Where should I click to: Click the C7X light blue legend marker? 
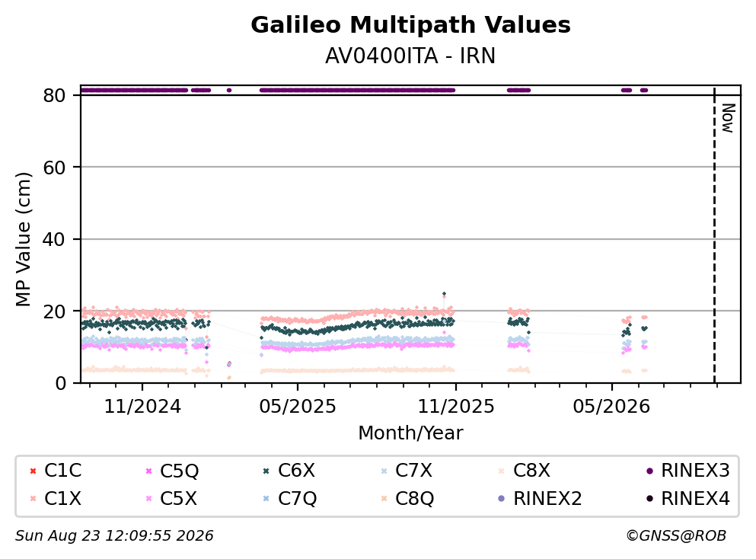click(x=384, y=471)
